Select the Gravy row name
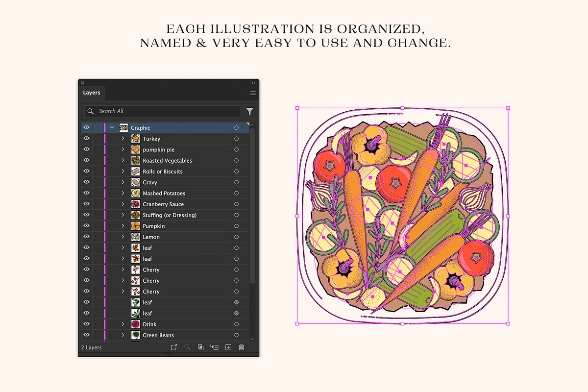The height and width of the screenshot is (392, 588). click(x=150, y=182)
